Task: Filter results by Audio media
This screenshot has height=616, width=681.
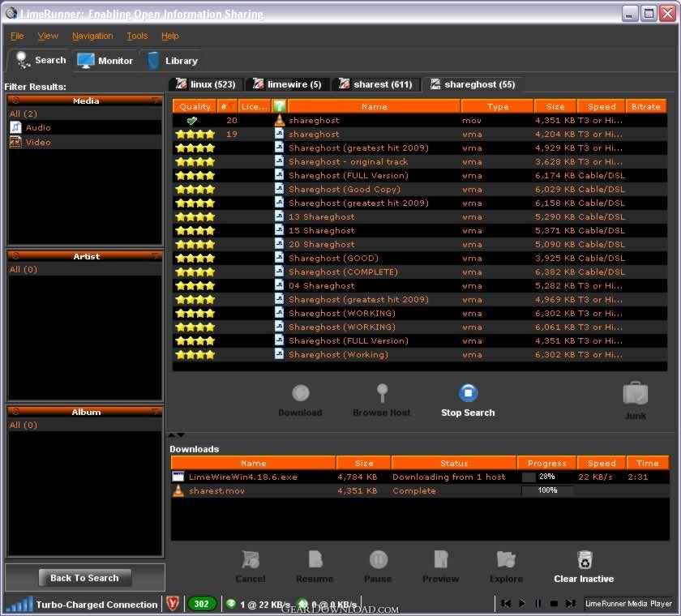Action: click(84, 127)
